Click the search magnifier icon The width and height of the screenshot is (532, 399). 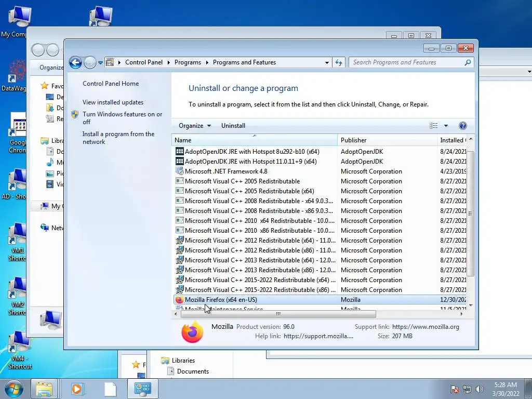click(468, 62)
